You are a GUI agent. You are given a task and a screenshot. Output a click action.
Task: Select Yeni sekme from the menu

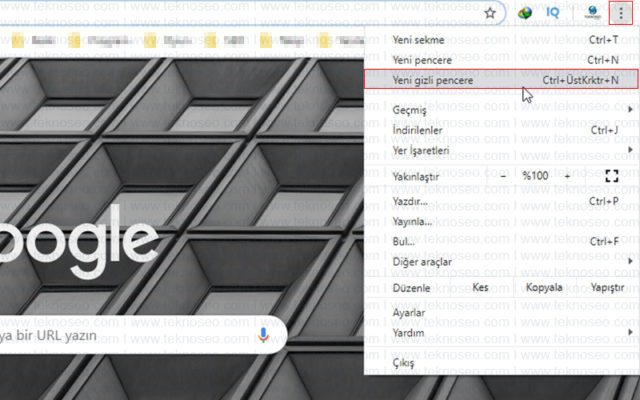point(501,40)
